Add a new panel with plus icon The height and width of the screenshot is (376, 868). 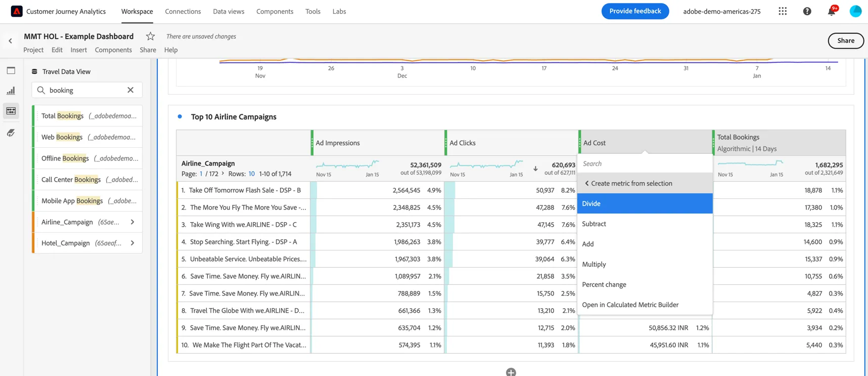click(511, 372)
